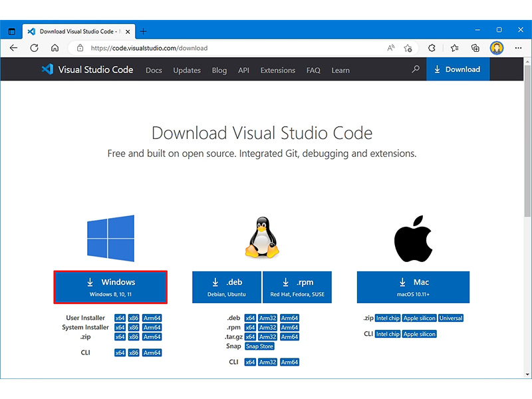Select Mac .zip Universal link
Screen dimensions: 532x399
point(451,318)
